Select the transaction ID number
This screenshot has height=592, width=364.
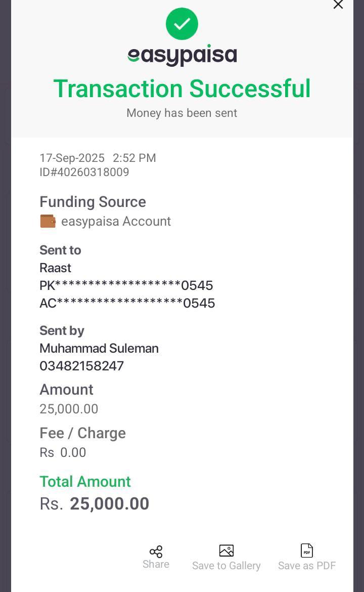pos(84,172)
